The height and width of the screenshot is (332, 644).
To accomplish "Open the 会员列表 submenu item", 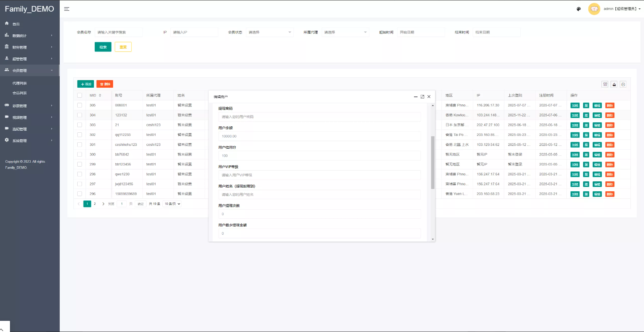I will click(x=20, y=93).
